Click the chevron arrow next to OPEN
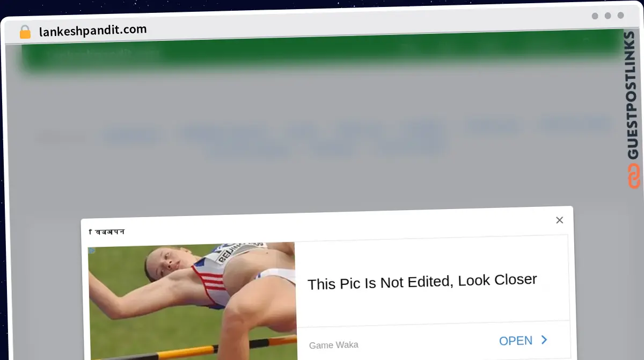644x360 pixels. pyautogui.click(x=544, y=340)
